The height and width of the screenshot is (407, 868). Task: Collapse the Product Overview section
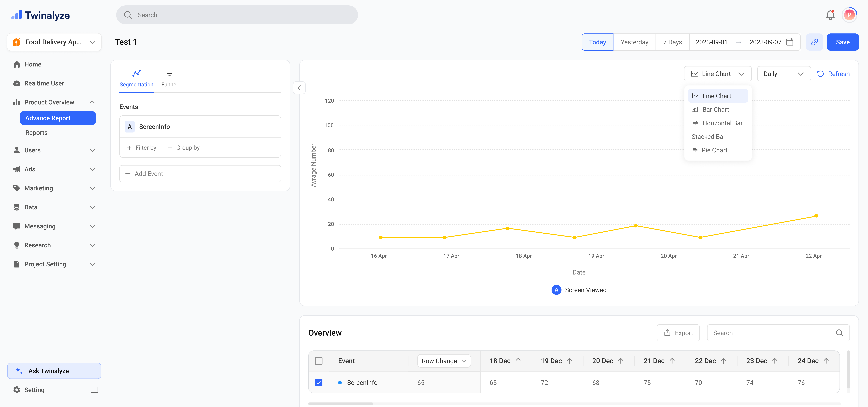92,102
